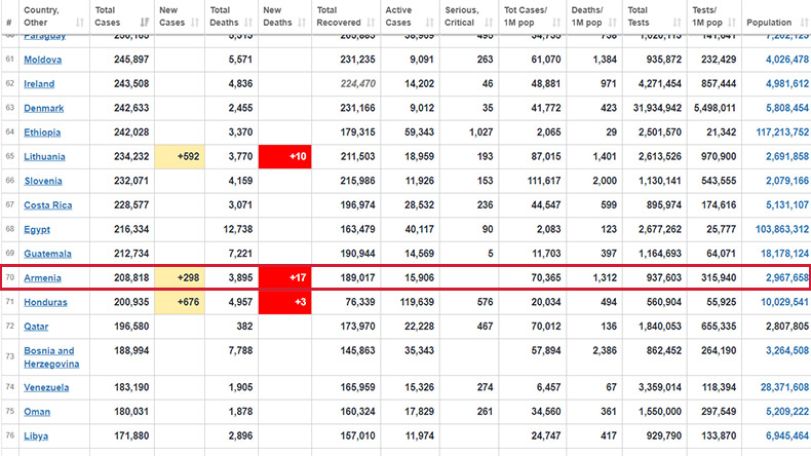Viewport: 811px width, 456px height.
Task: Sort by Country, Other column arrow icon
Action: pos(80,22)
